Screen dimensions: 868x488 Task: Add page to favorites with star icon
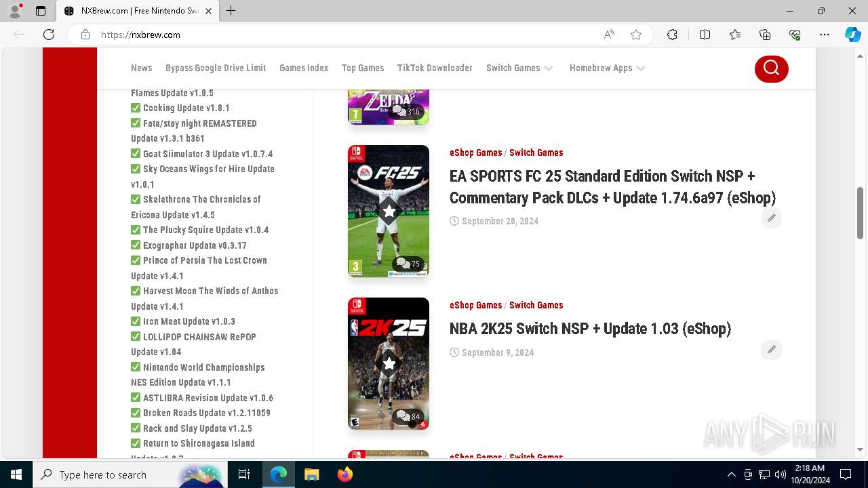click(635, 35)
